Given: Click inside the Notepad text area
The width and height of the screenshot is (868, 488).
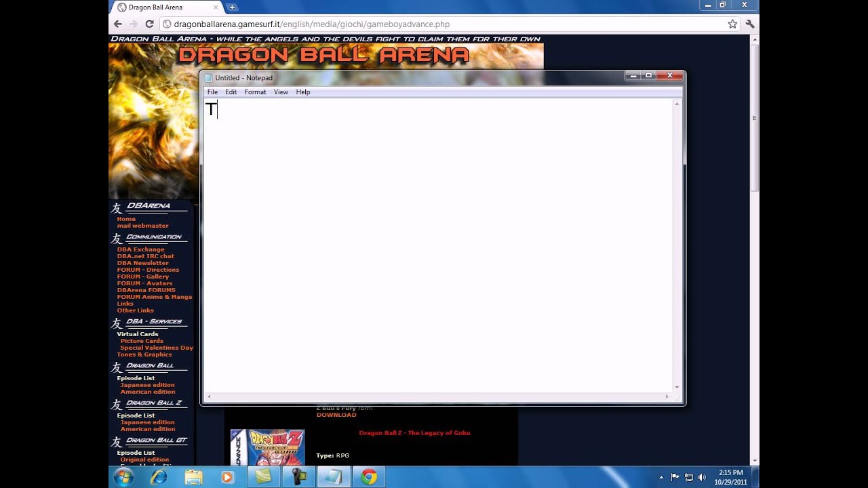Looking at the screenshot, I should pos(438,245).
